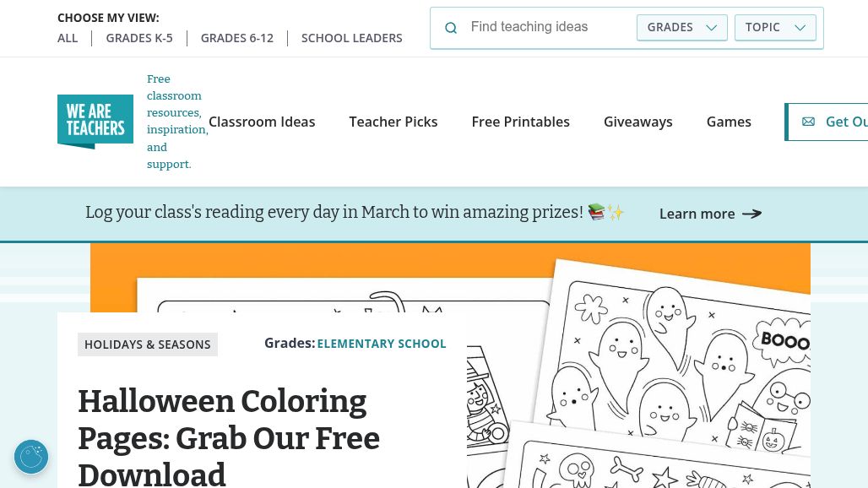
Task: Click the We Are Teachers logo
Action: point(95,122)
